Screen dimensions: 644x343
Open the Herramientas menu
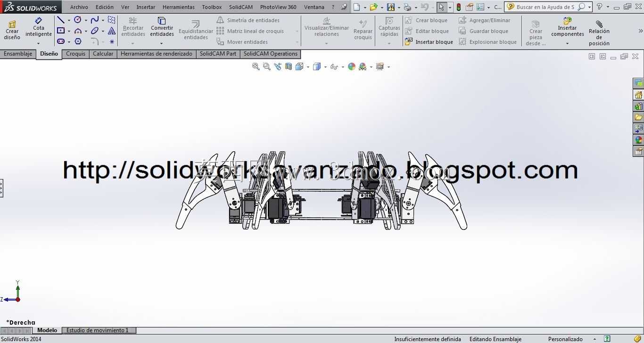click(x=178, y=7)
